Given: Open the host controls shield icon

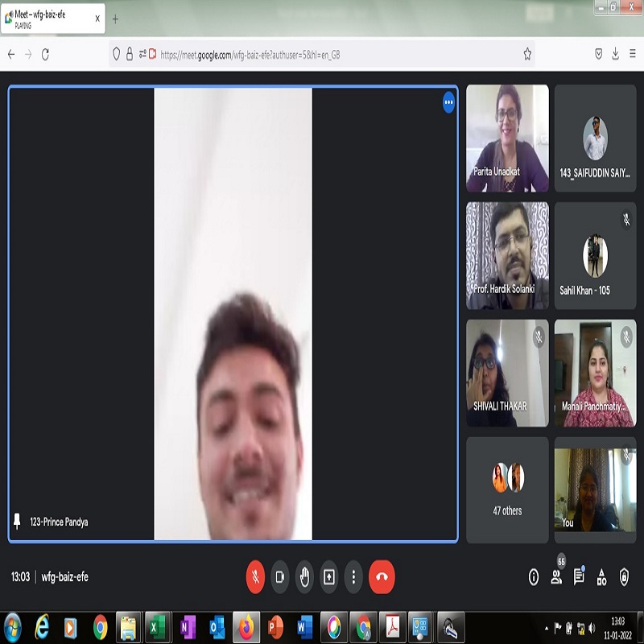Looking at the screenshot, I should 624,576.
